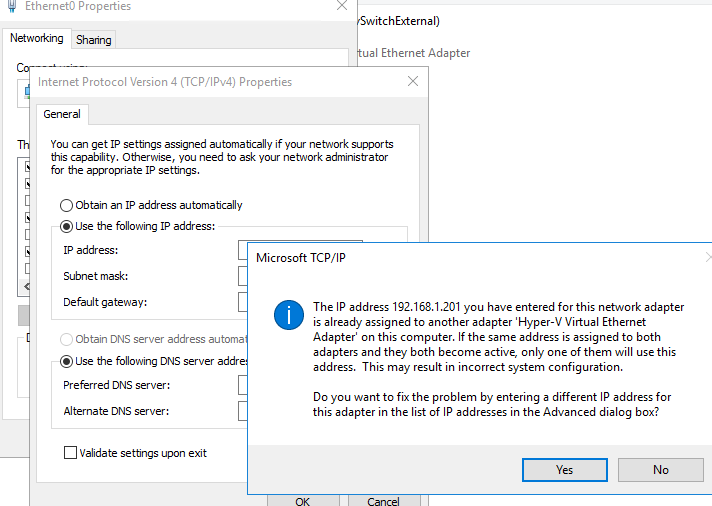Click the Default gateway input field
712x506 pixels.
click(243, 302)
